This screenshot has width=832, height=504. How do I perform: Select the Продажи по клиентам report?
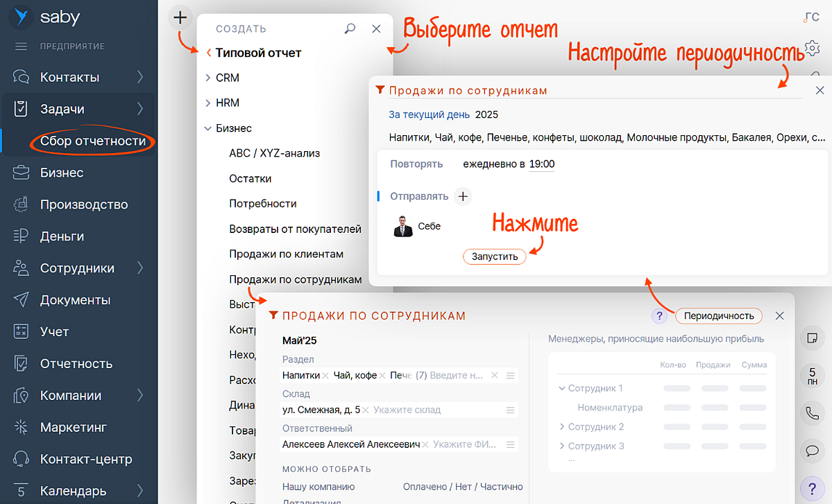[x=286, y=254]
